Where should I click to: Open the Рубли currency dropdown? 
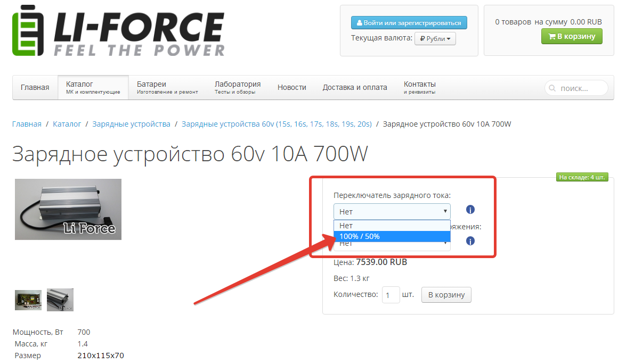(435, 38)
